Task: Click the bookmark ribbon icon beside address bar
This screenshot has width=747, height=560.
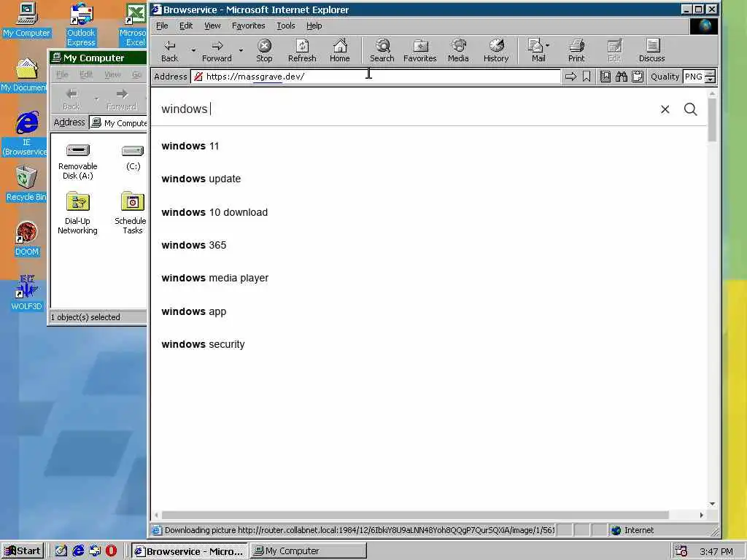Action: [x=587, y=77]
